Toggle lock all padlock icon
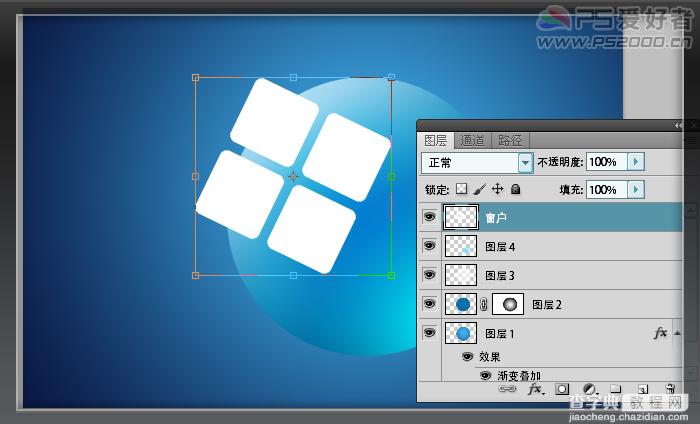 516,189
